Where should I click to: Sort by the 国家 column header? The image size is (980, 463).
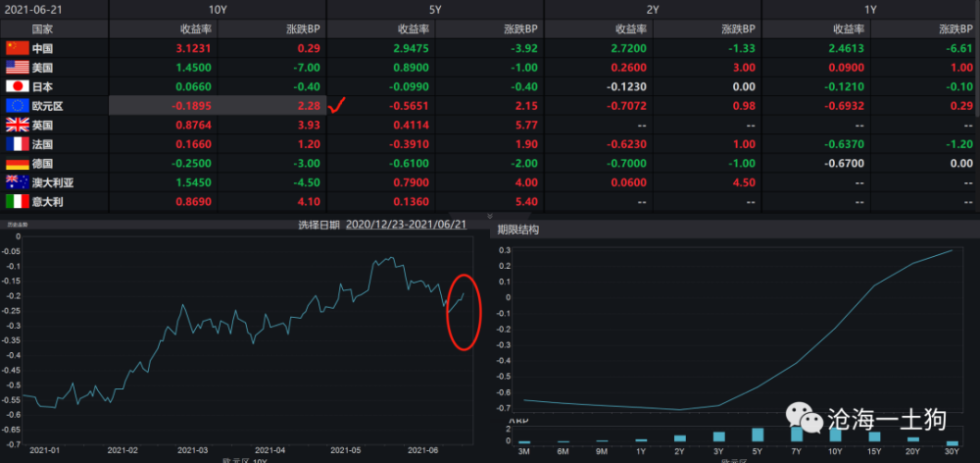pyautogui.click(x=42, y=28)
